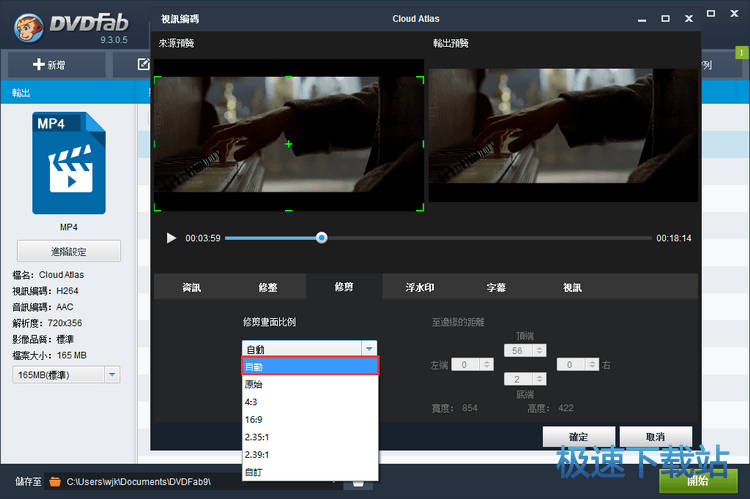Collapse the crop aspect ratio dropdown arrow
The image size is (750, 499).
[369, 349]
